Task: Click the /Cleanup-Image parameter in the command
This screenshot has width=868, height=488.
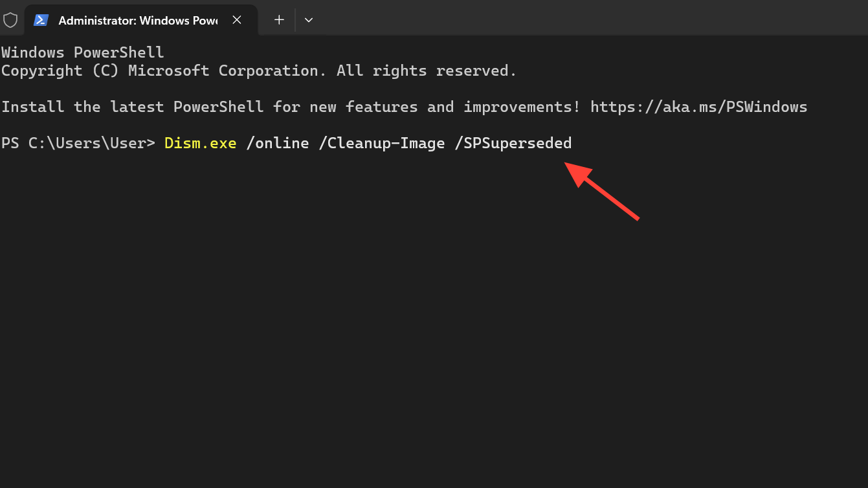Action: point(381,143)
